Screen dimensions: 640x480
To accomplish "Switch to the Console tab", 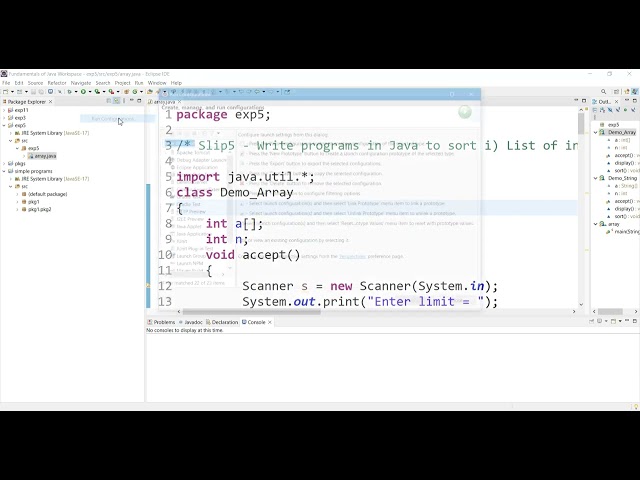I will point(254,322).
